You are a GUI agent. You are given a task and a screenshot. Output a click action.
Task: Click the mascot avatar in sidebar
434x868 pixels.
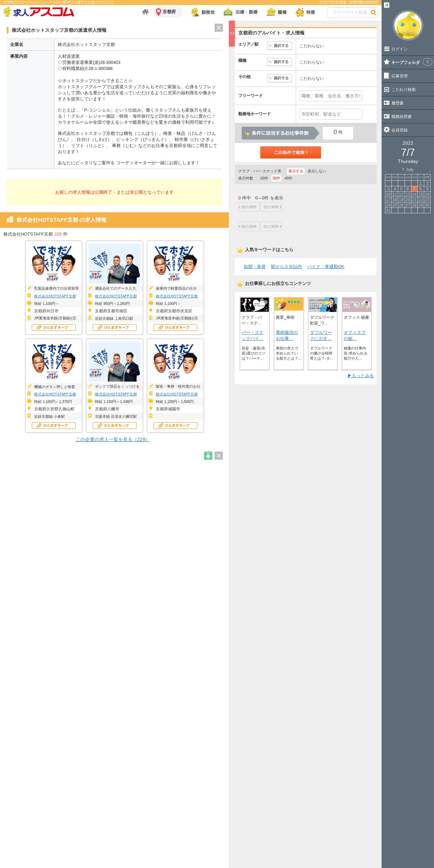tap(408, 25)
